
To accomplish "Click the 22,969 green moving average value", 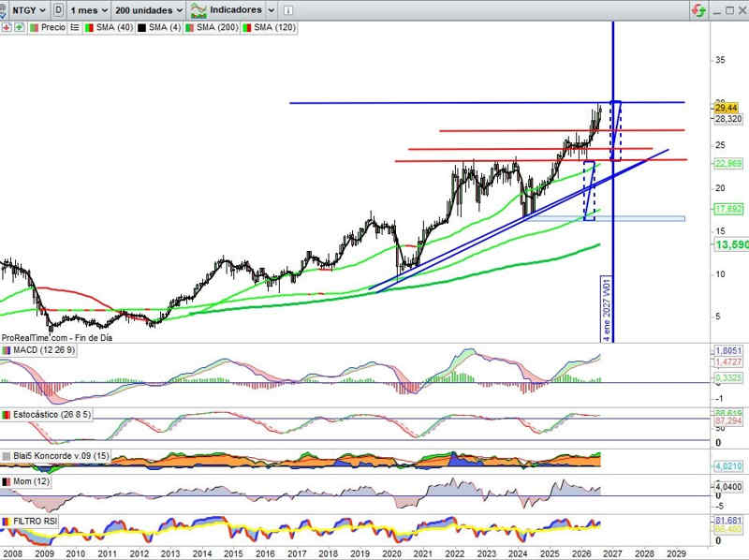I will (x=728, y=164).
